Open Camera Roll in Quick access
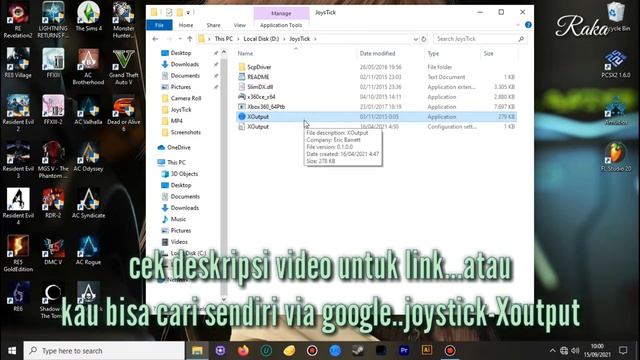Screen dimensions: 640x360 pyautogui.click(x=186, y=98)
